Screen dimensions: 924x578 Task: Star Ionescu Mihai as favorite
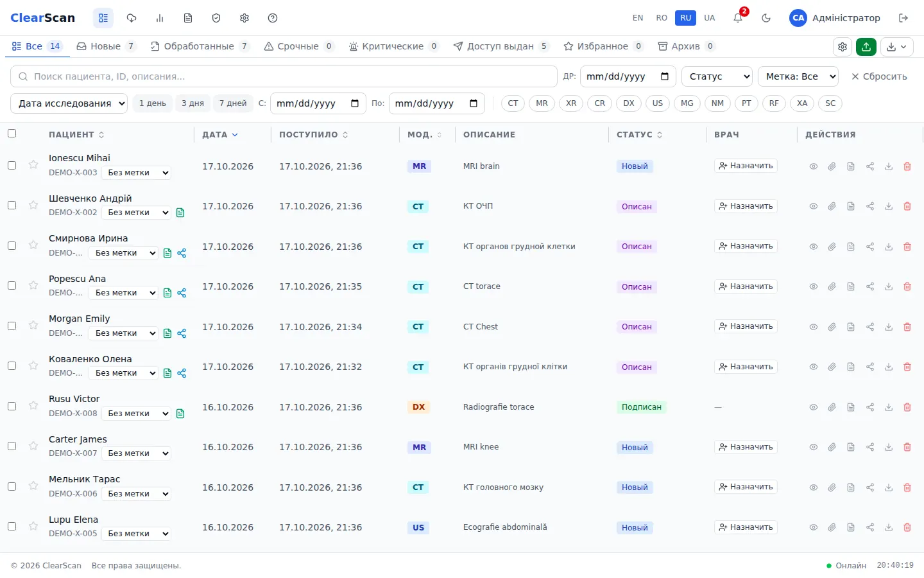point(33,164)
